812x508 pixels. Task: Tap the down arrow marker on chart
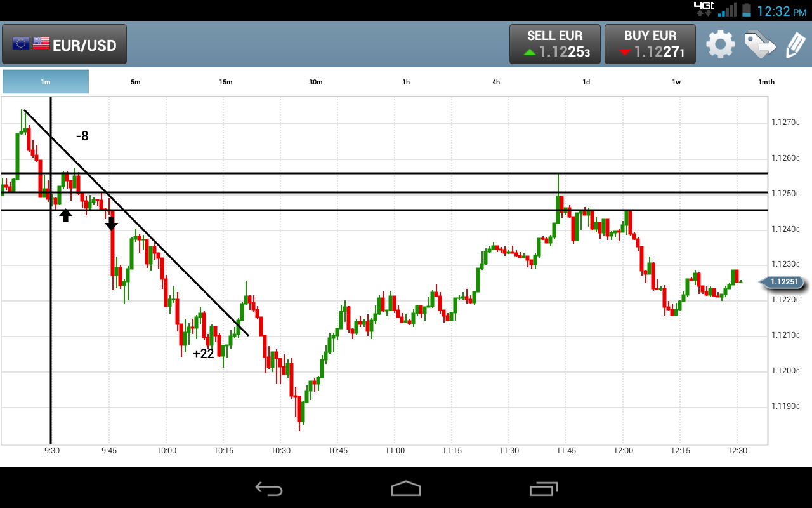pos(111,224)
